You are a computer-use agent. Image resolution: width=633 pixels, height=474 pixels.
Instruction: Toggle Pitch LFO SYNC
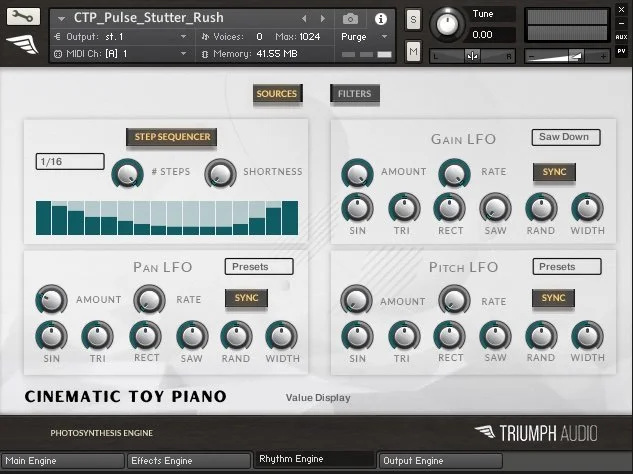(x=553, y=298)
